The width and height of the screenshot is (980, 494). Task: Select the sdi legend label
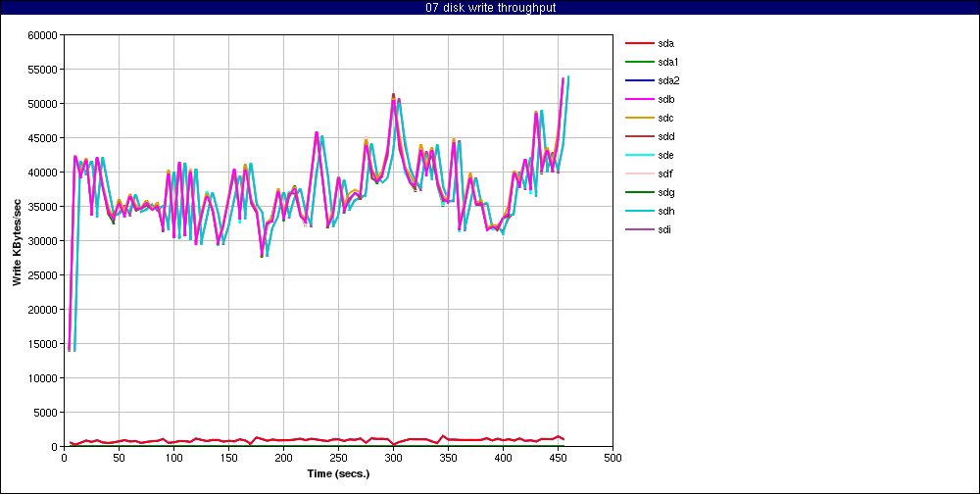coord(665,229)
